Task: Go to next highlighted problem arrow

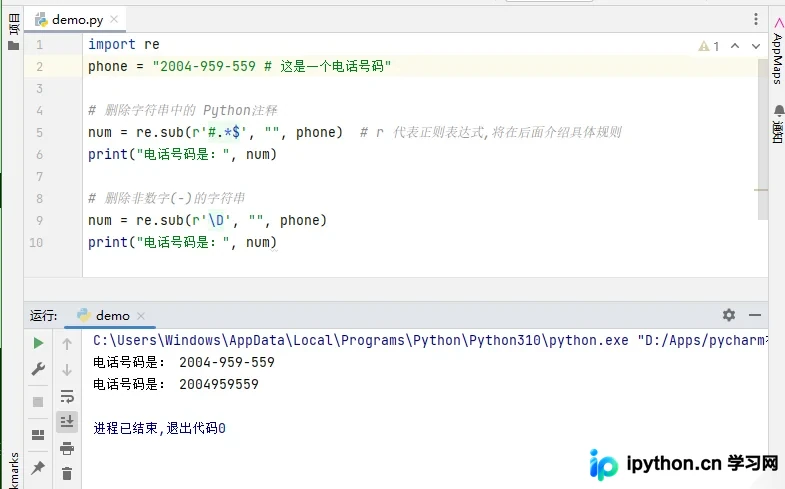Action: 756,46
